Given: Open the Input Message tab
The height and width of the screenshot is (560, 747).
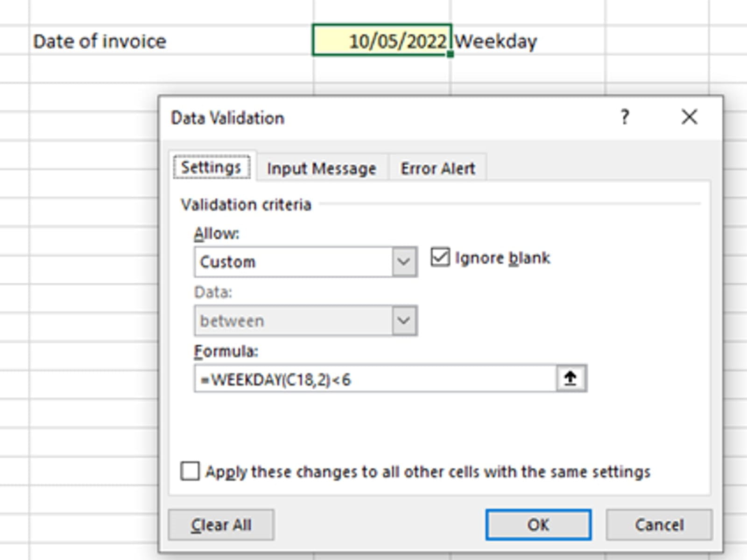Looking at the screenshot, I should point(321,168).
